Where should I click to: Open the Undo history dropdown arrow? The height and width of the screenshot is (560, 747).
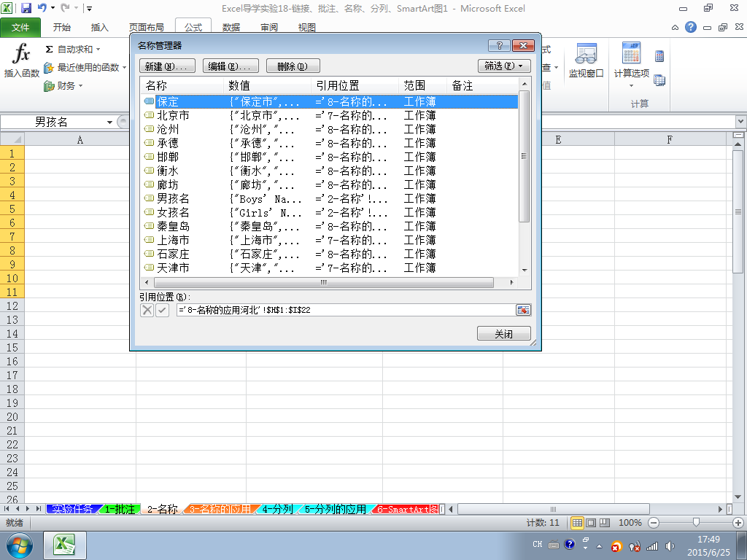click(x=53, y=8)
